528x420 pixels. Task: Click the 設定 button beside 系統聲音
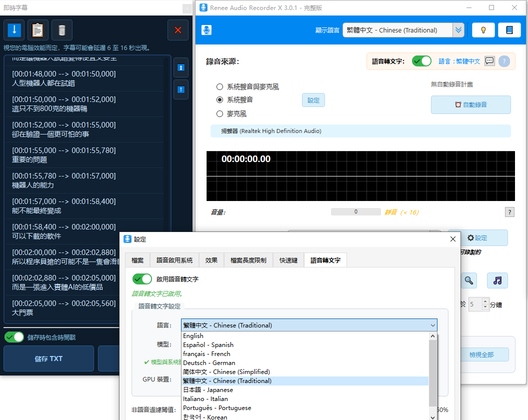tap(313, 100)
